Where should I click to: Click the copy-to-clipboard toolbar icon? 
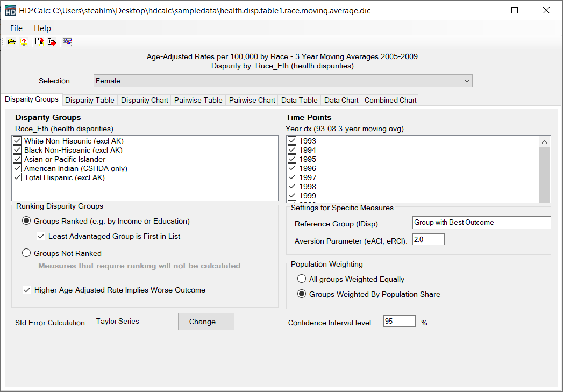click(39, 41)
